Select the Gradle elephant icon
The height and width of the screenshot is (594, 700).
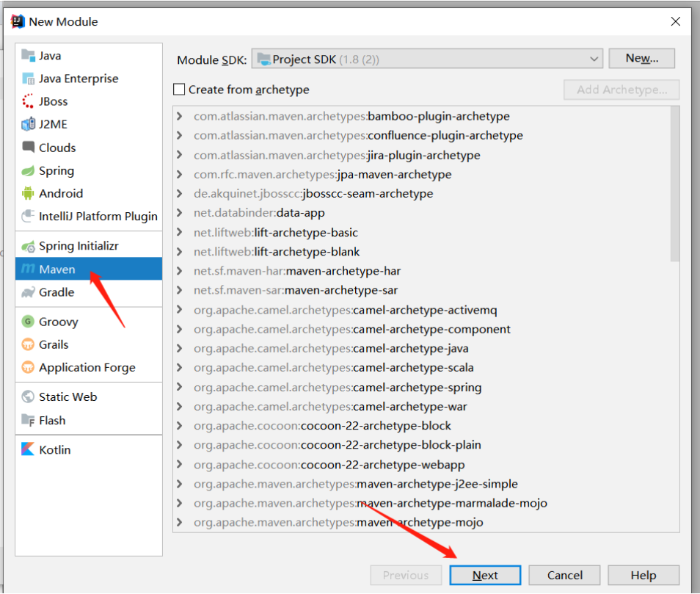[x=28, y=292]
